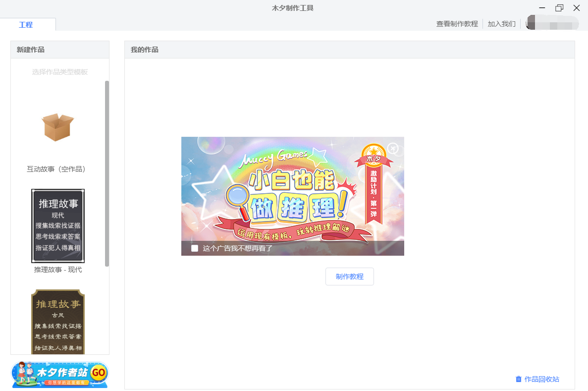Screen dimensions: 588x391
Task: Select the 推理故事-古风 template
Action: [57, 321]
